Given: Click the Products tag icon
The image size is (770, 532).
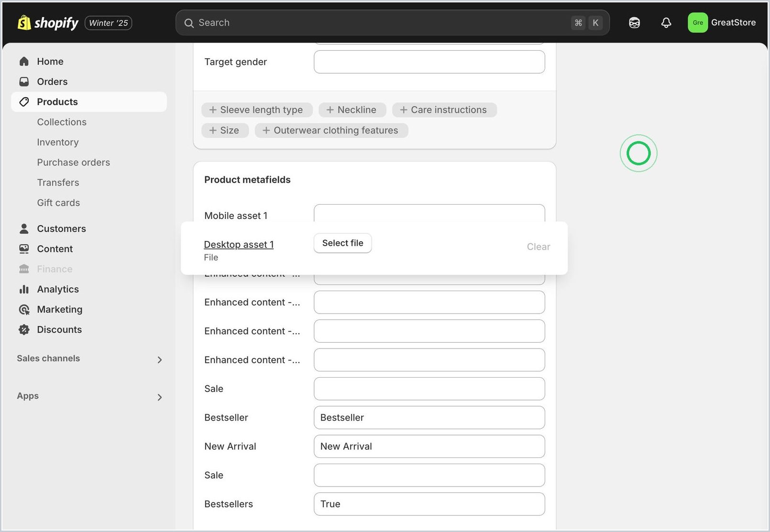Looking at the screenshot, I should tap(24, 102).
